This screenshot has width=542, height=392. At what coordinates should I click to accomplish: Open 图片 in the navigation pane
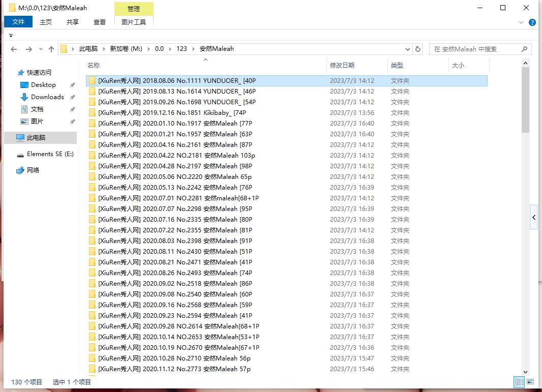tap(37, 122)
